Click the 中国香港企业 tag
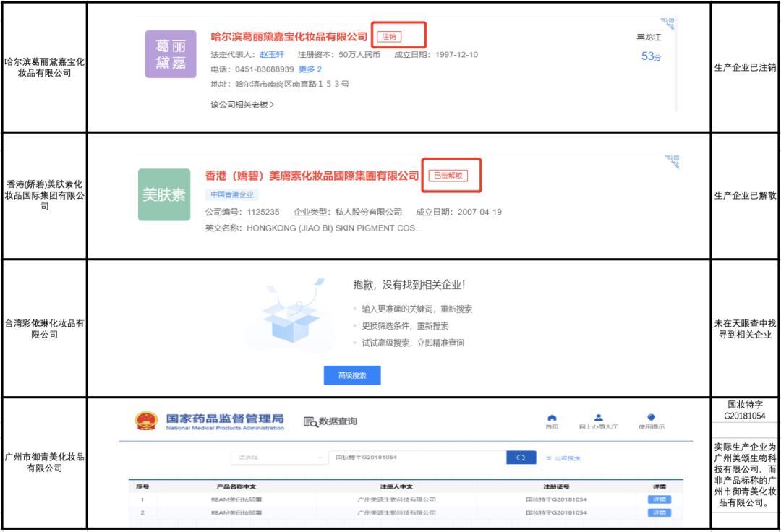The width and height of the screenshot is (781, 532). (x=232, y=194)
